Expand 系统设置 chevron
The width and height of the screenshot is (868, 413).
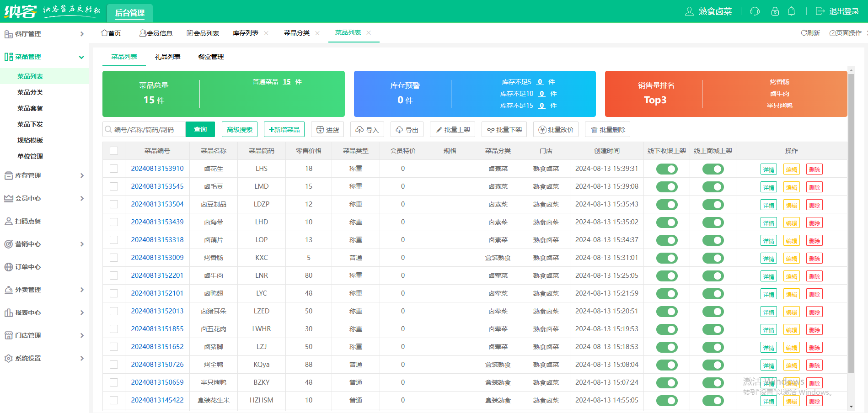82,358
